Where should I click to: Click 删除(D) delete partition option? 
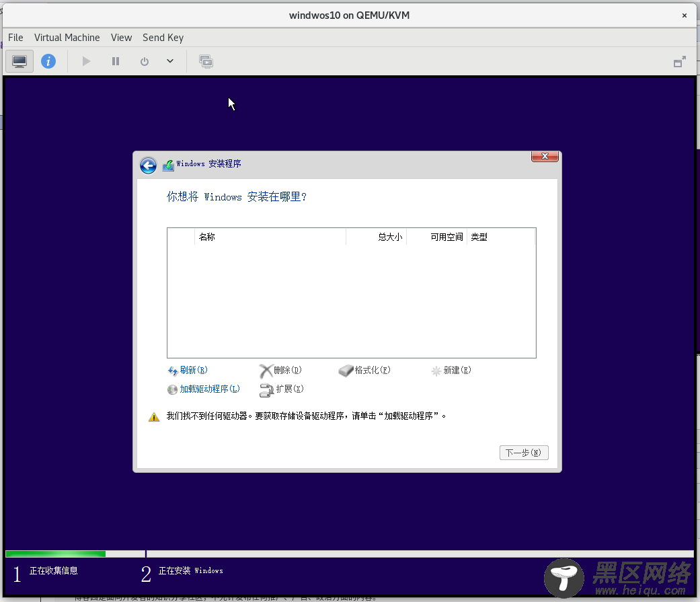[281, 370]
